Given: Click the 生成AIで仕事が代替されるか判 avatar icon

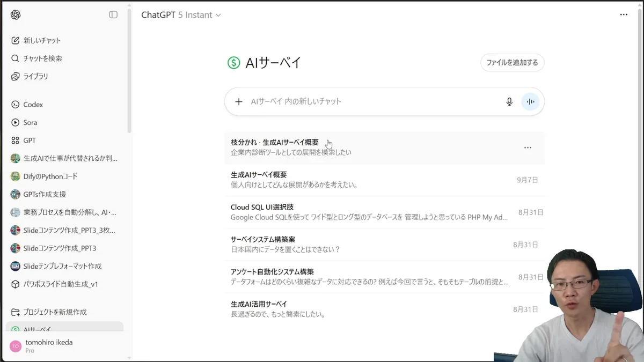Looking at the screenshot, I should [15, 158].
